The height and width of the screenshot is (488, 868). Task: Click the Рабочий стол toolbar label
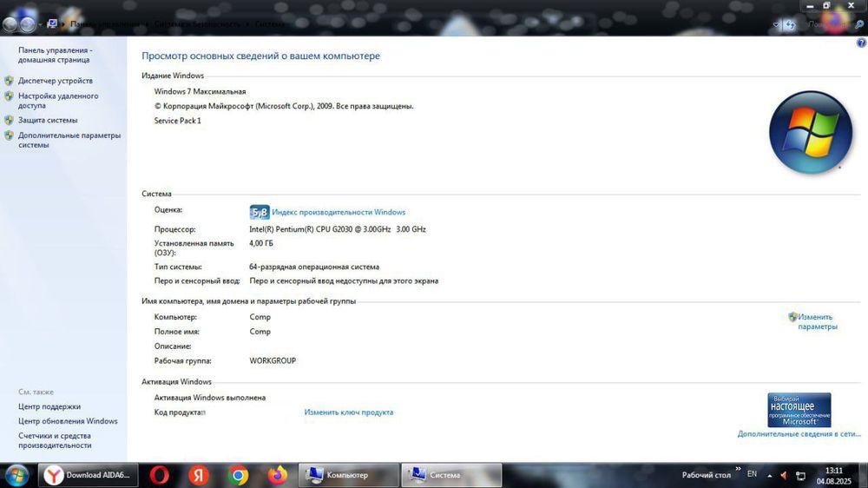pos(707,475)
